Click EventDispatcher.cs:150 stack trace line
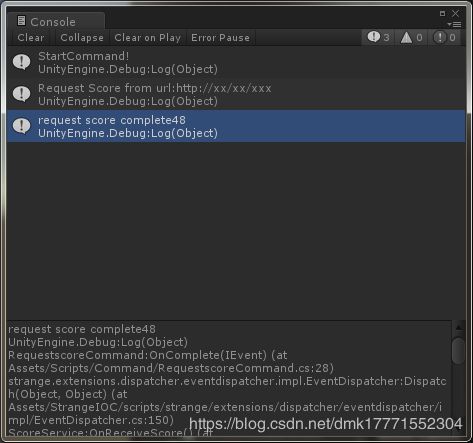Image resolution: width=473 pixels, height=443 pixels. tap(91, 420)
